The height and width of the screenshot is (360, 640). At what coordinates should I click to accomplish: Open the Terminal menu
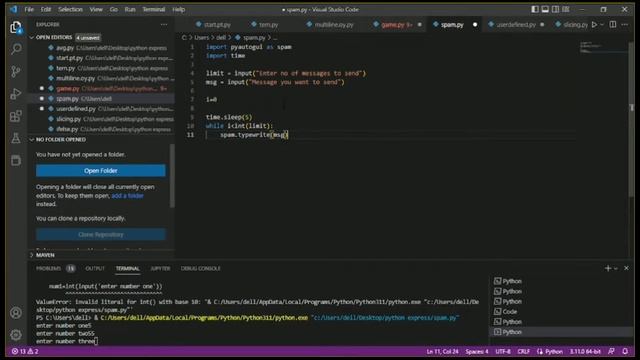coord(154,9)
